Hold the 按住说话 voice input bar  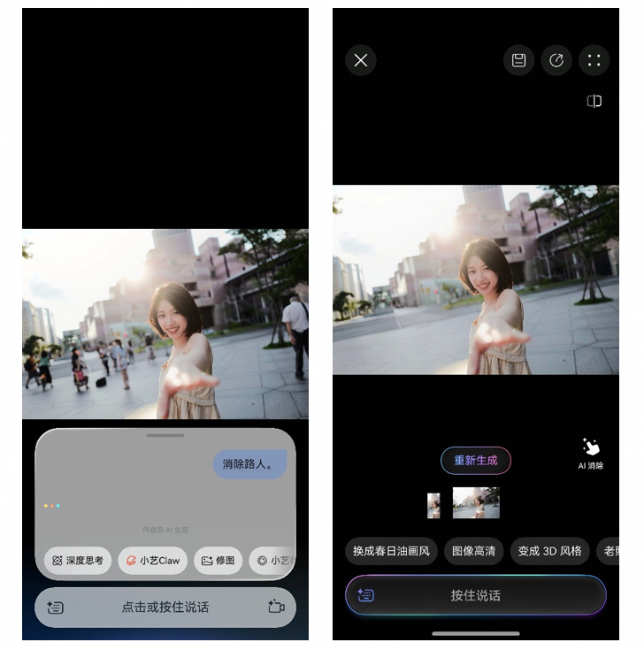coord(476,595)
